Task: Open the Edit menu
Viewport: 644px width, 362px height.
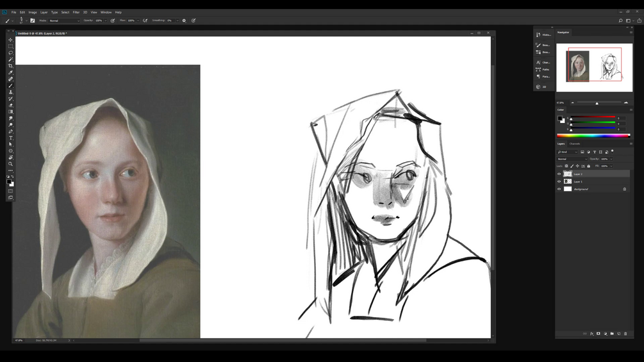Action: [22, 12]
